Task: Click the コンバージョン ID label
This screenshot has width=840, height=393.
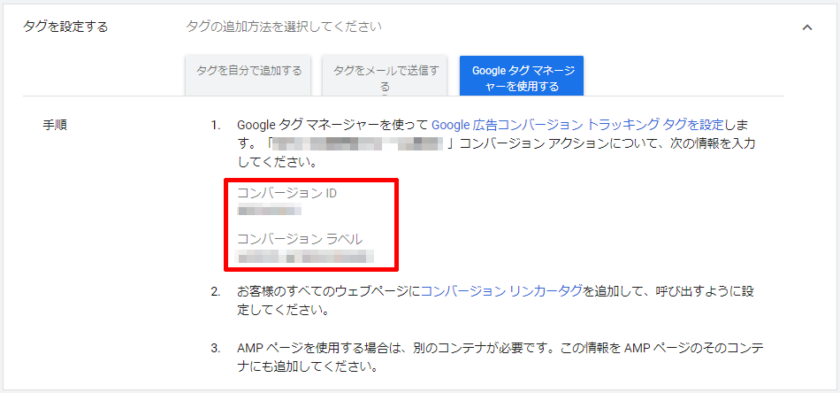Action: point(287,193)
